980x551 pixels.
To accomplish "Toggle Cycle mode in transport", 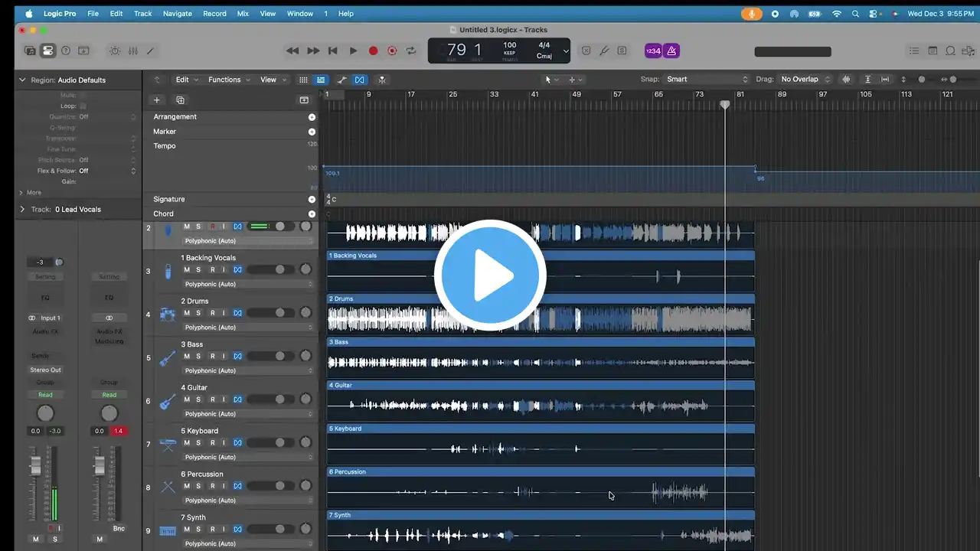I will point(411,51).
